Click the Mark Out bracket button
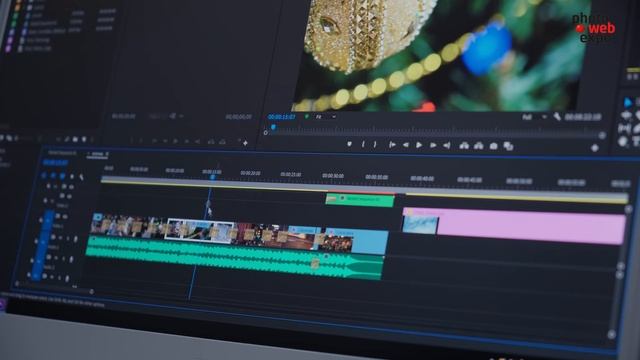 (x=375, y=144)
